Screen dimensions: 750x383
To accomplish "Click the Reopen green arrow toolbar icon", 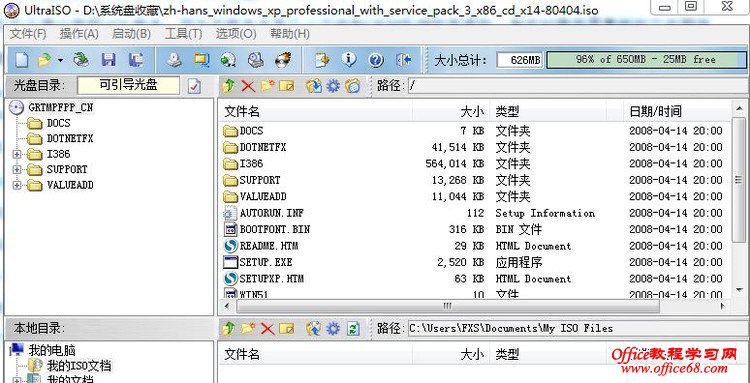I will point(81,60).
